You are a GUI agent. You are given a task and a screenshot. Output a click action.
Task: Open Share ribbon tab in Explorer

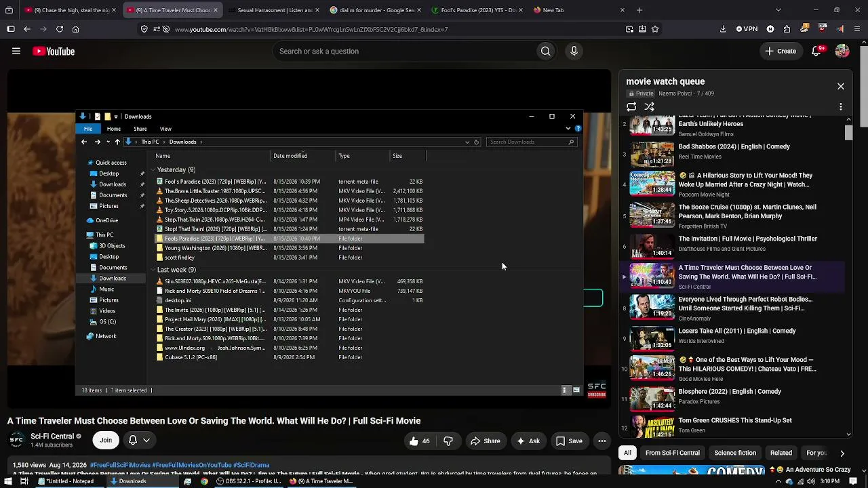coord(140,129)
